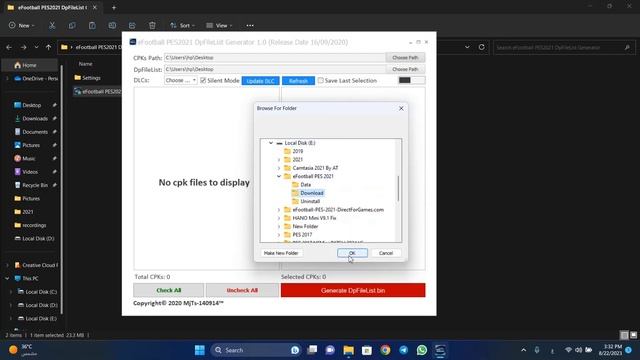Open the See more (...) menu
The height and width of the screenshot is (360, 640).
pyautogui.click(x=250, y=25)
